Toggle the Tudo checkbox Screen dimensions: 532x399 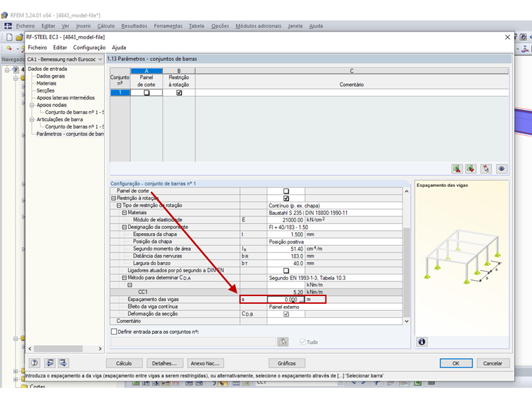[x=302, y=342]
